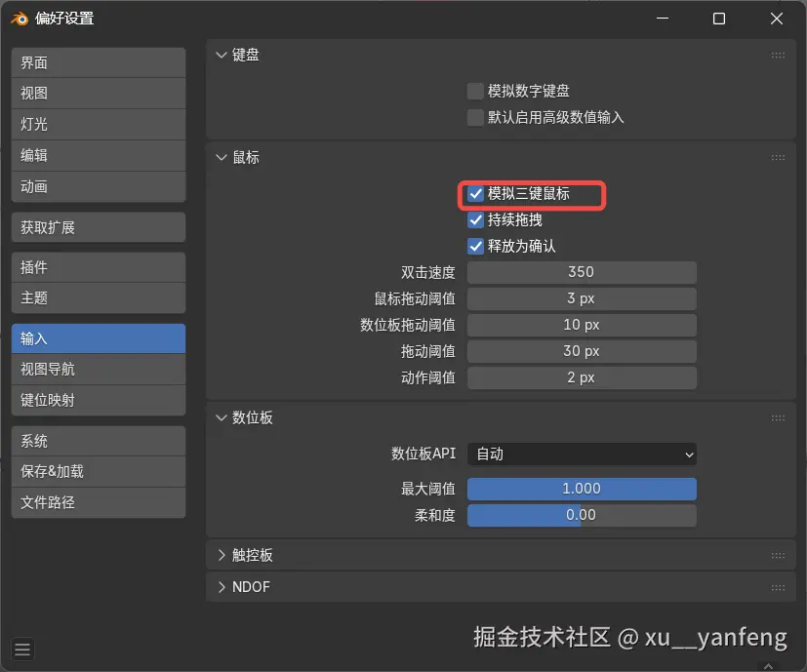Open the 文件路径 preferences tab
The image size is (807, 672).
pyautogui.click(x=99, y=502)
